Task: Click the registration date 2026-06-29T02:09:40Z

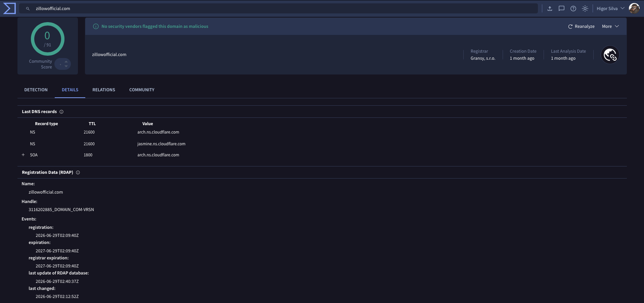Action: (57, 236)
